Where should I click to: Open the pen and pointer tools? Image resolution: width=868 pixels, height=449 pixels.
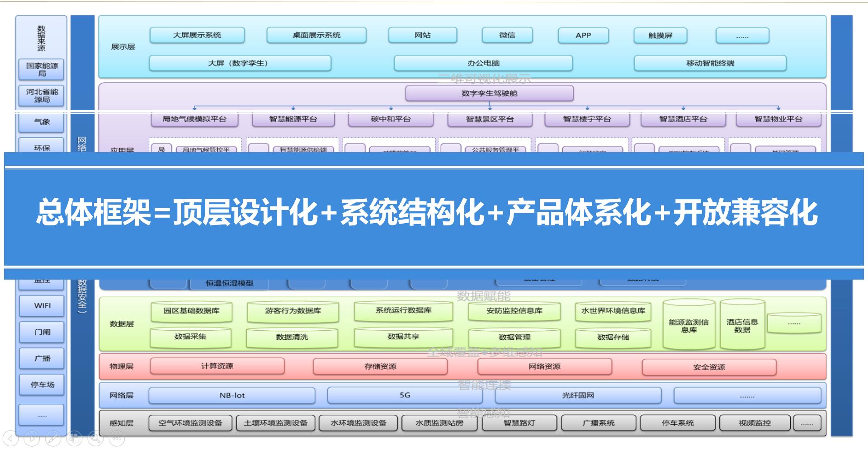(53, 438)
